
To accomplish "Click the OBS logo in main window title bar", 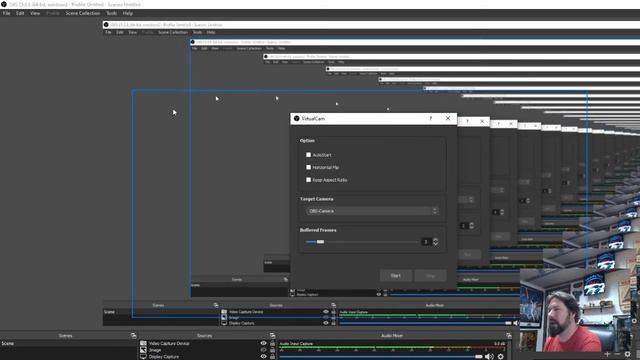I will click(x=4, y=4).
